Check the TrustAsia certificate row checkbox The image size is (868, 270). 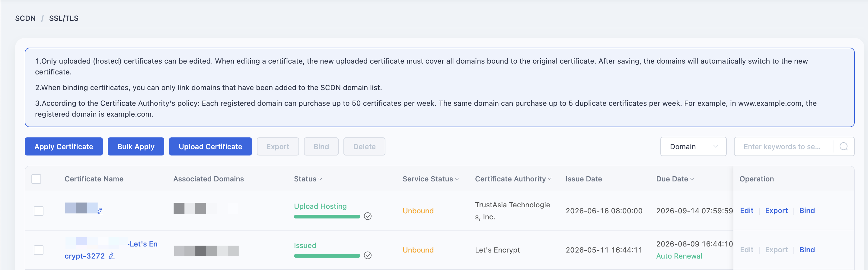[x=39, y=211]
